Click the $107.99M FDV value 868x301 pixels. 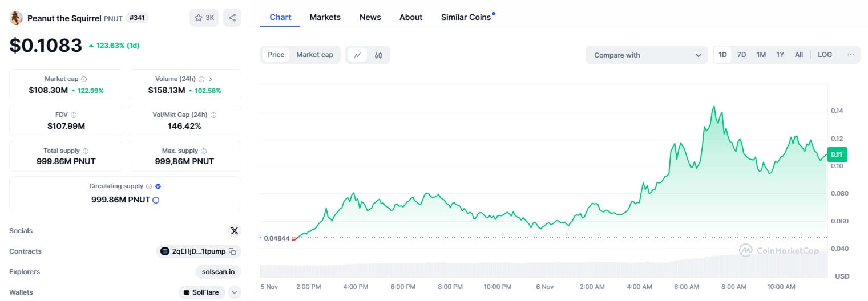click(x=66, y=126)
